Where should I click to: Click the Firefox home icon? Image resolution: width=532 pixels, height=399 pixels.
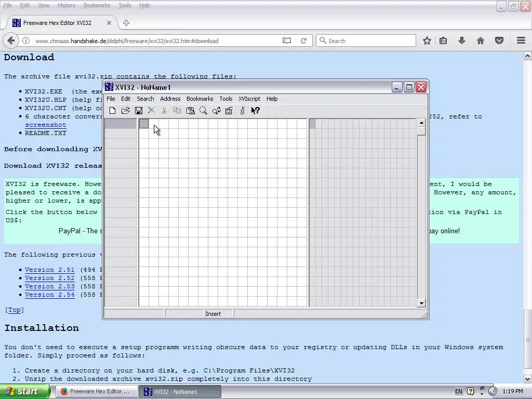[481, 41]
